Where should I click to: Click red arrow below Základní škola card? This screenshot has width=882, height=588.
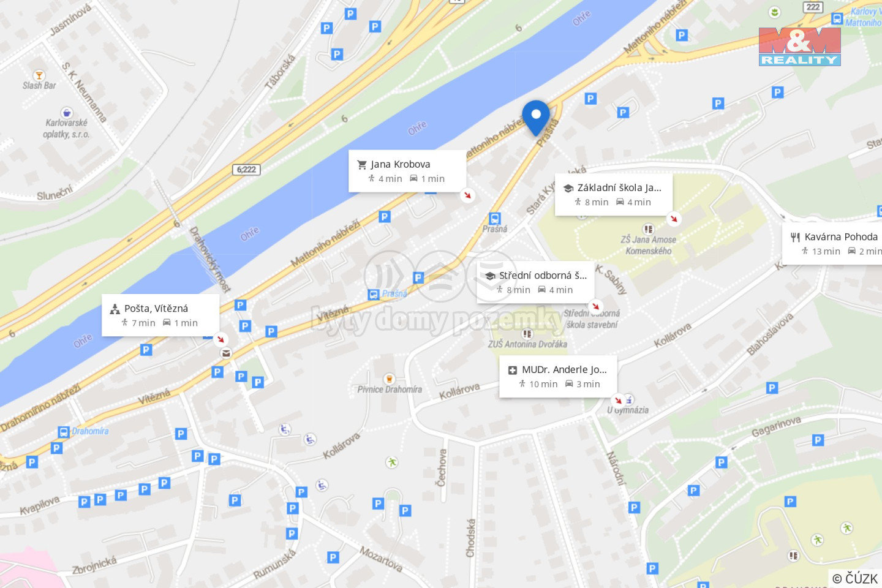(x=674, y=219)
